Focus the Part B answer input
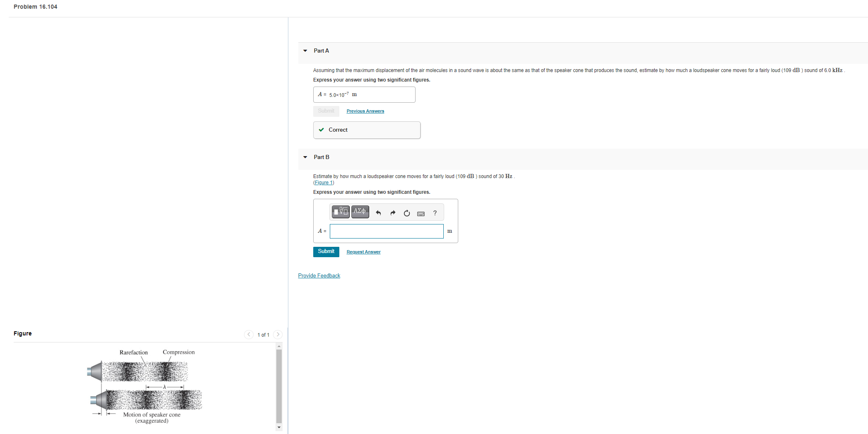Viewport: 868px width, 434px height. tap(387, 231)
